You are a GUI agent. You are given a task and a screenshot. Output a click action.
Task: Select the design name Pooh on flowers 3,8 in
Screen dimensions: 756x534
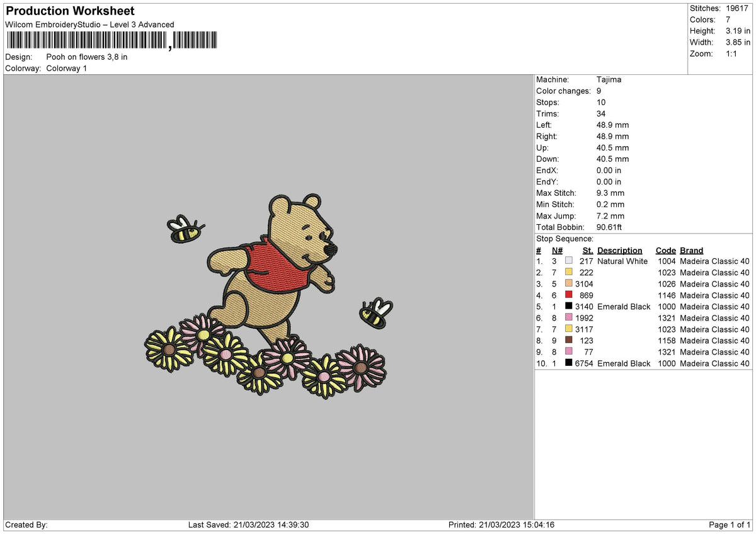87,57
